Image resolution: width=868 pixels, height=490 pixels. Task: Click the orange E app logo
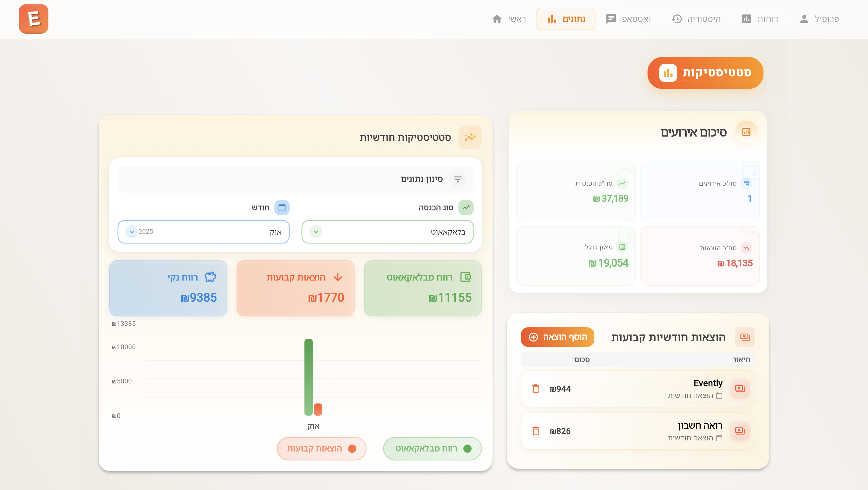click(x=33, y=19)
